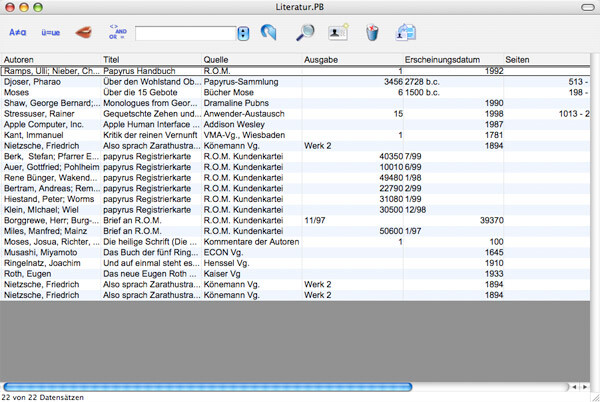The height and width of the screenshot is (402, 600).
Task: Click the trash bin delete icon
Action: tap(372, 34)
